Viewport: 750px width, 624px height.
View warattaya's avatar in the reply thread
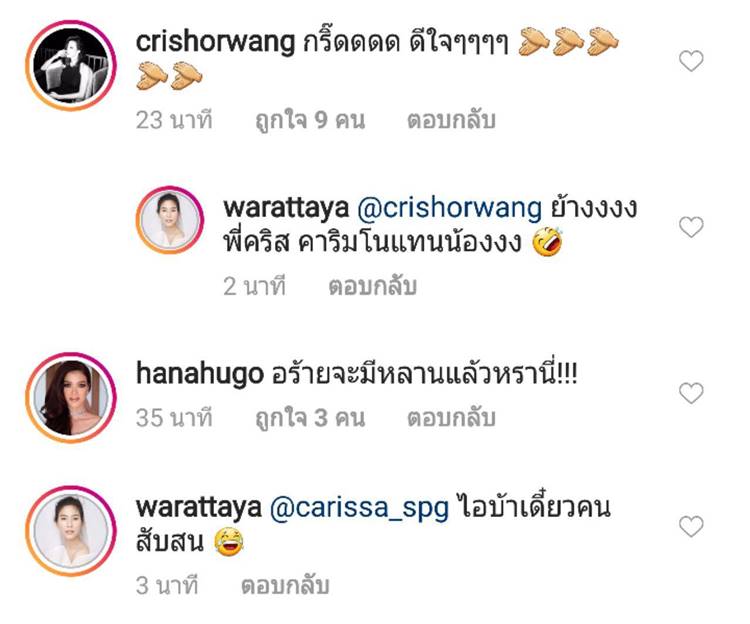[170, 220]
